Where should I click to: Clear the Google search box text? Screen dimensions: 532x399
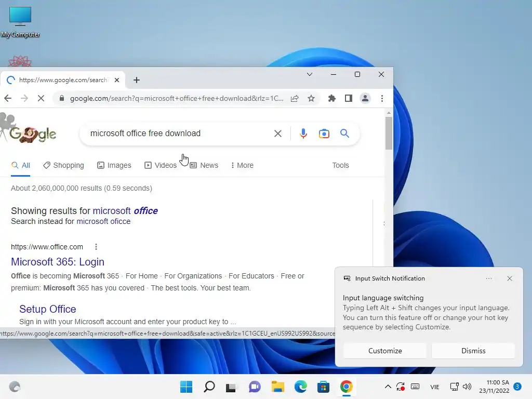click(278, 134)
